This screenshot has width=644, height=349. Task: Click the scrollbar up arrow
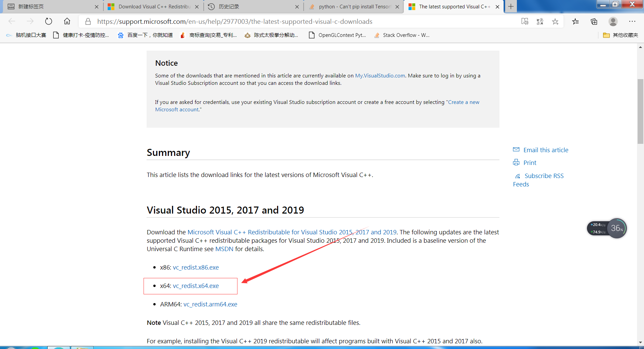pyautogui.click(x=641, y=47)
